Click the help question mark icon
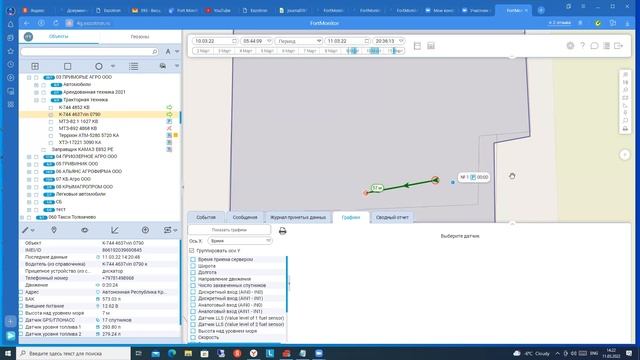Viewport: 640px width, 360px height. point(582,46)
